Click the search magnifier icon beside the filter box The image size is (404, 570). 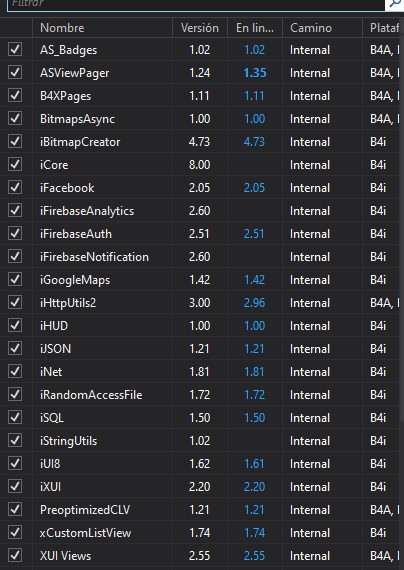tap(396, 4)
